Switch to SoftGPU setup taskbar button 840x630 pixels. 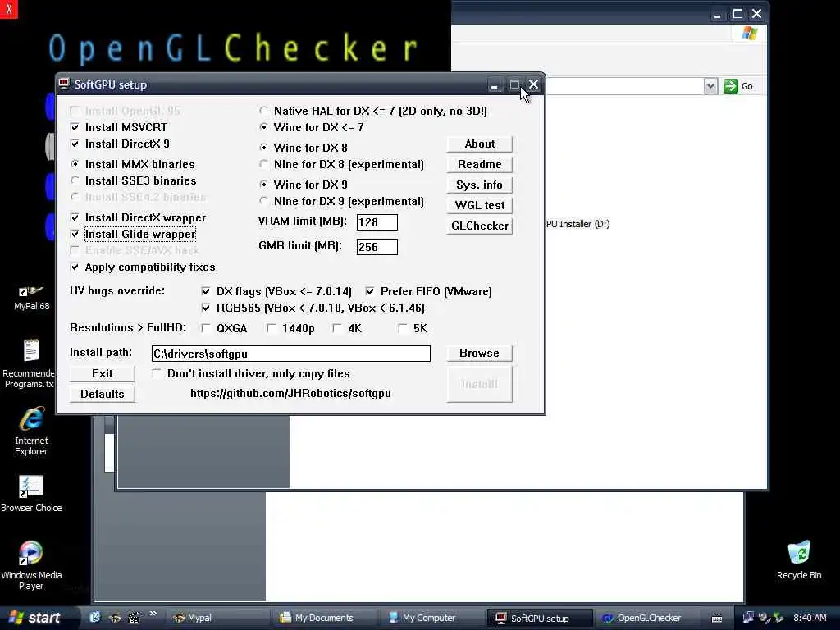(x=540, y=619)
